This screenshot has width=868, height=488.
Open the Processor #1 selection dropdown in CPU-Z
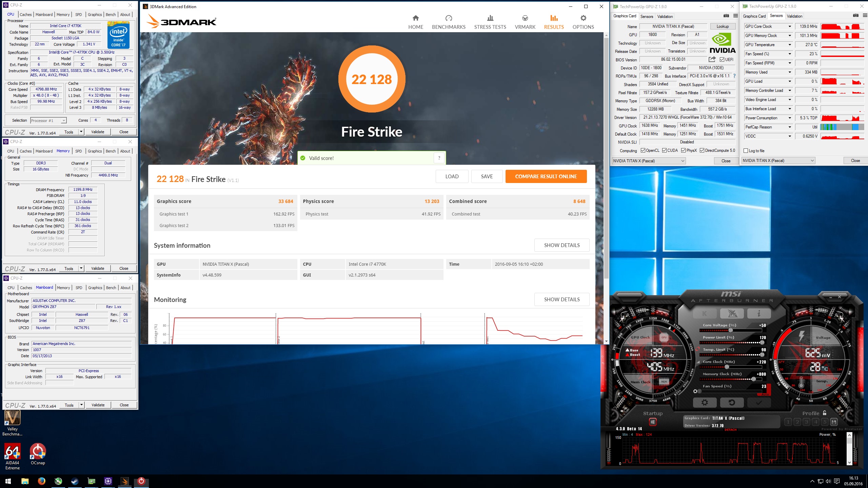48,120
